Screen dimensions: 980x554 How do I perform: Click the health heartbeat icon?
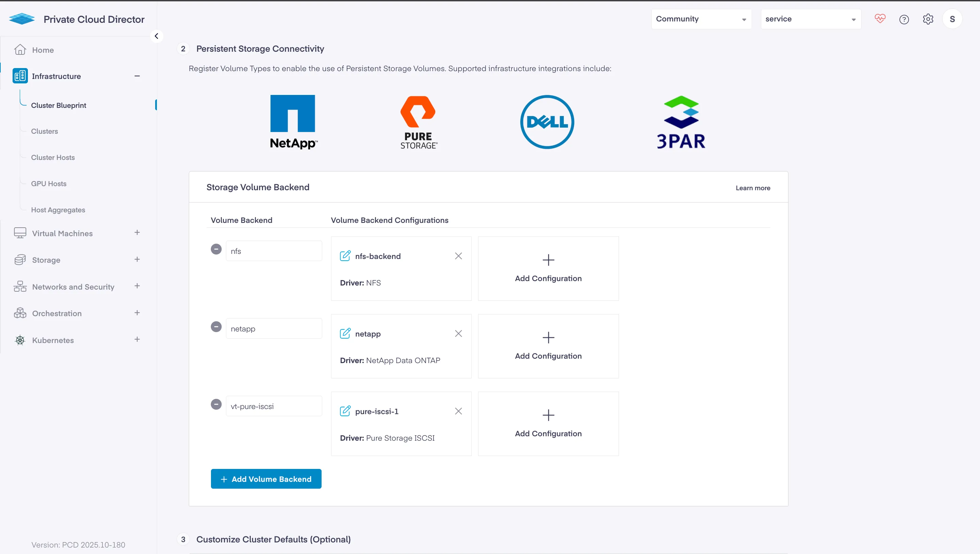[880, 19]
